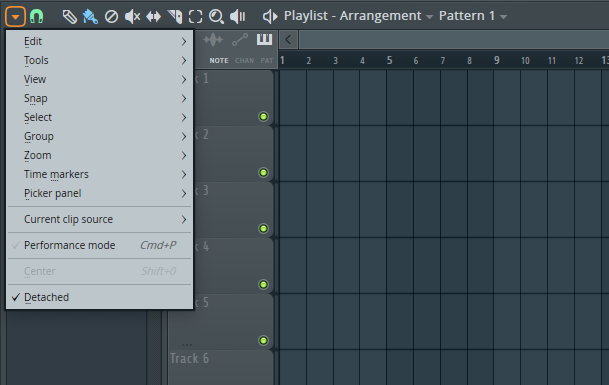
Task: Mute Track 4 with green toggle
Action: pos(263,284)
